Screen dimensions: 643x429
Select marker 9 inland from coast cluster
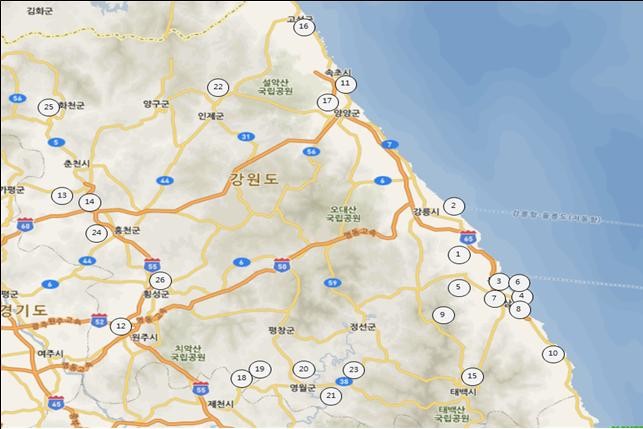[443, 315]
